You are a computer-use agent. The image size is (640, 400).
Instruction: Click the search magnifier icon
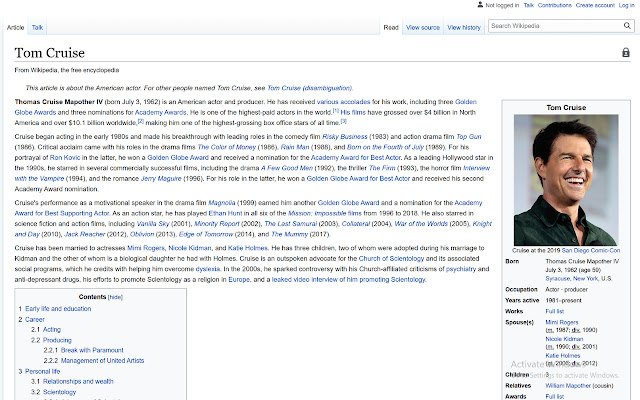tap(627, 26)
